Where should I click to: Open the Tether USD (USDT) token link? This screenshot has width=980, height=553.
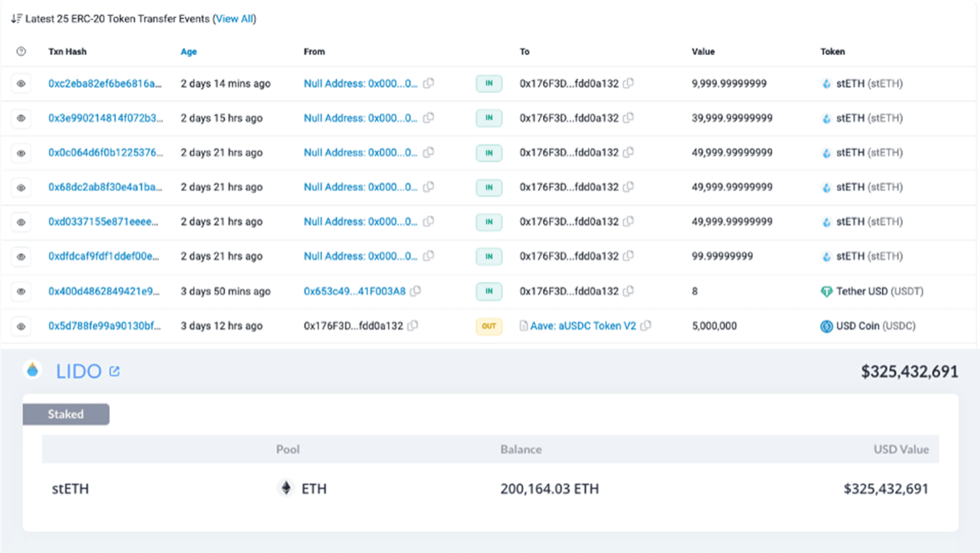tap(880, 291)
